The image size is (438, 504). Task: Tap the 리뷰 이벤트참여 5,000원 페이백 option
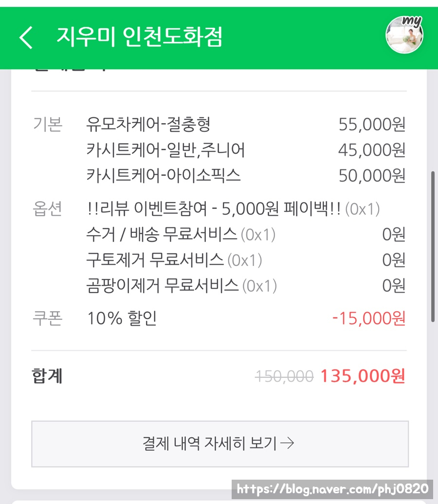[233, 209]
